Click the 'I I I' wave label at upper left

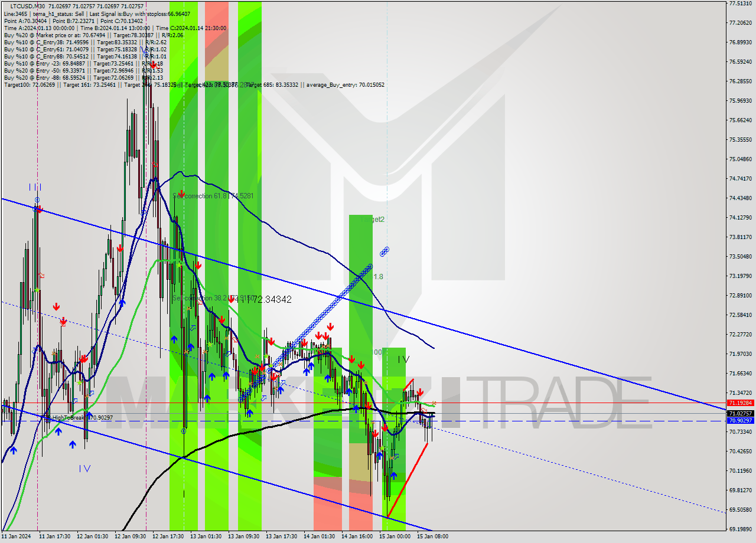click(35, 187)
